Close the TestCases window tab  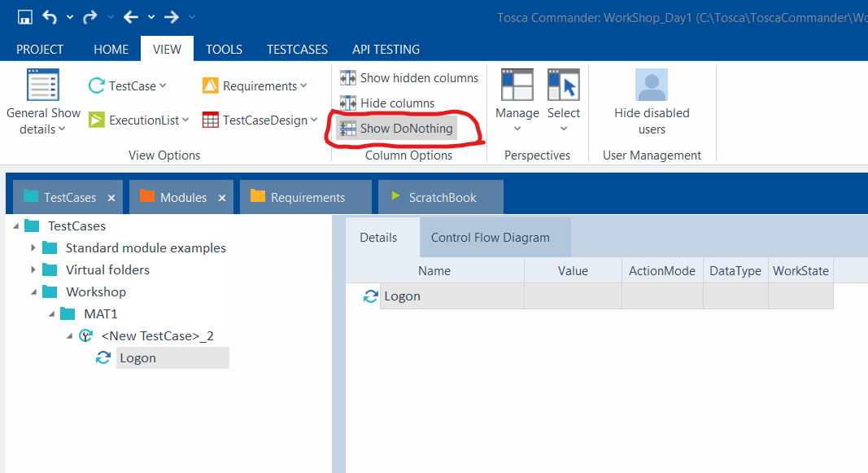[x=111, y=198]
